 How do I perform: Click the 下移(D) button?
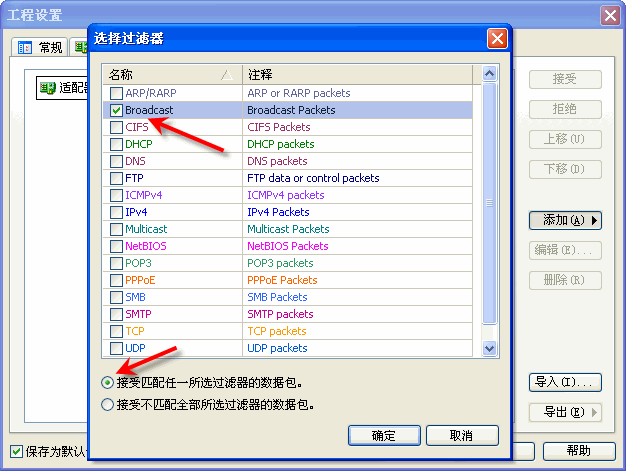[565, 170]
